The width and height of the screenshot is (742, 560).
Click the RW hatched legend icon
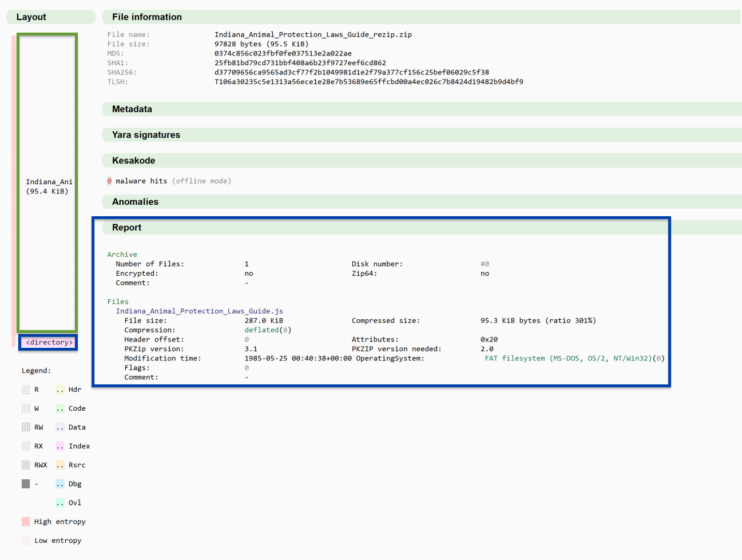pos(25,427)
